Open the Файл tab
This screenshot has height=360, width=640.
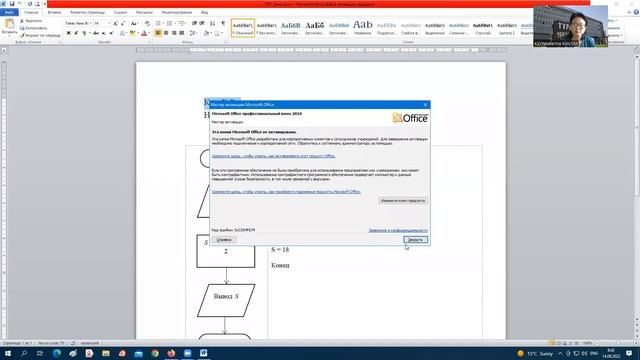click(x=9, y=13)
